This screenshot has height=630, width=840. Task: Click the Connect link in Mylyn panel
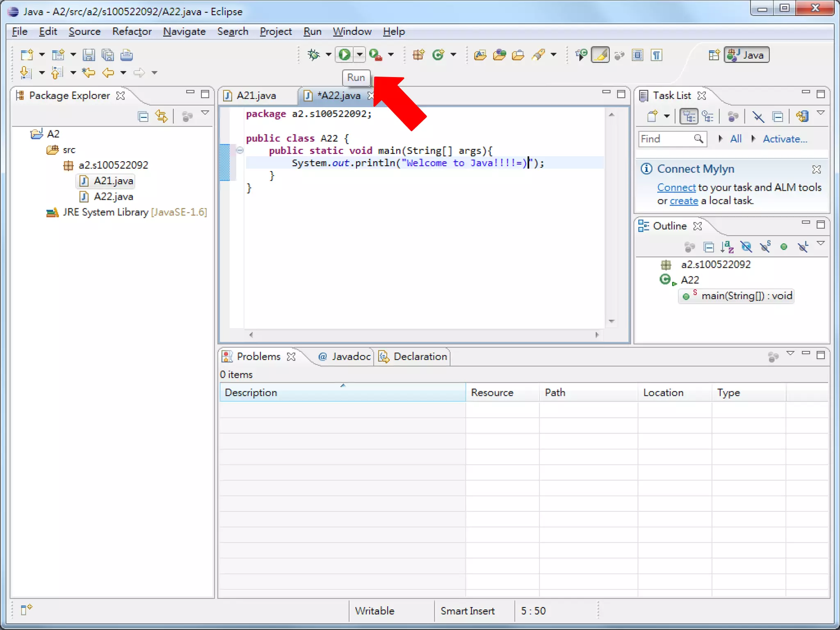(x=676, y=187)
